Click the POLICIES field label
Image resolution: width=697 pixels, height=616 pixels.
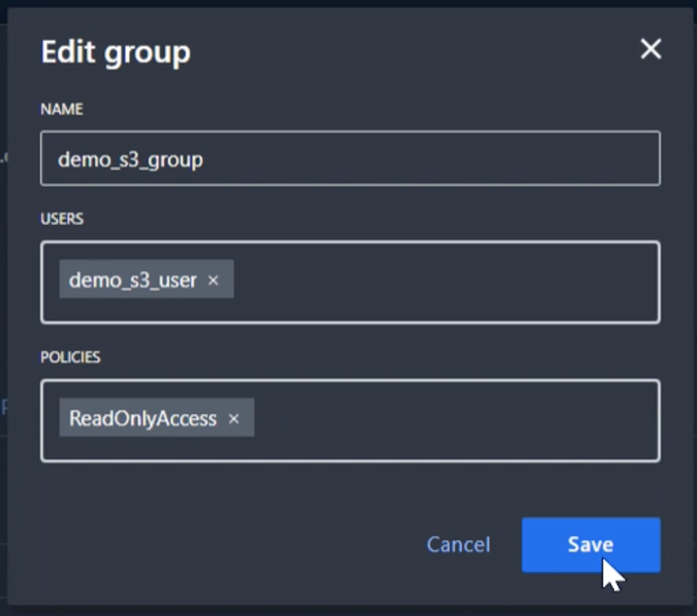point(70,357)
